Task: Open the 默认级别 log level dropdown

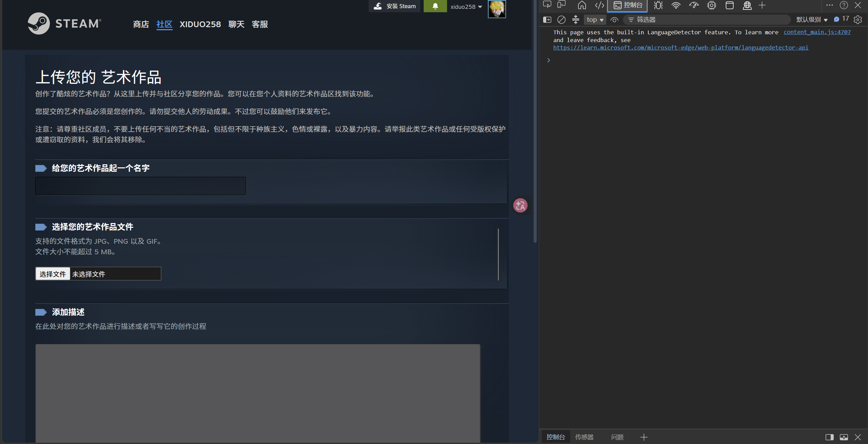Action: click(x=812, y=20)
